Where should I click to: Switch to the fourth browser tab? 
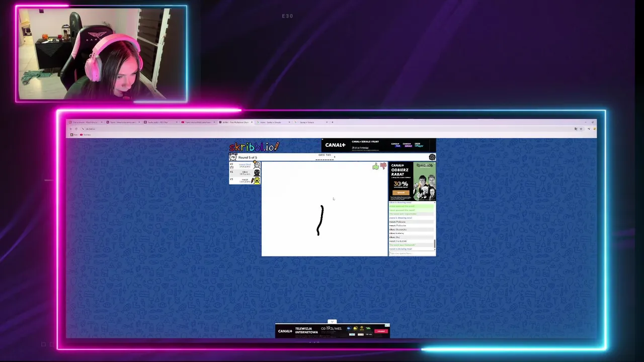[x=197, y=122]
